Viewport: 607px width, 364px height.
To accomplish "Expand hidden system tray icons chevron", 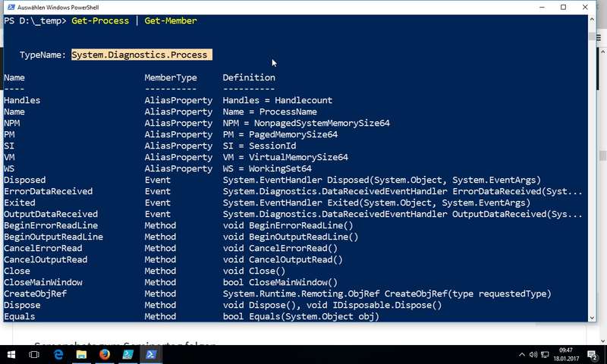I will tap(522, 354).
